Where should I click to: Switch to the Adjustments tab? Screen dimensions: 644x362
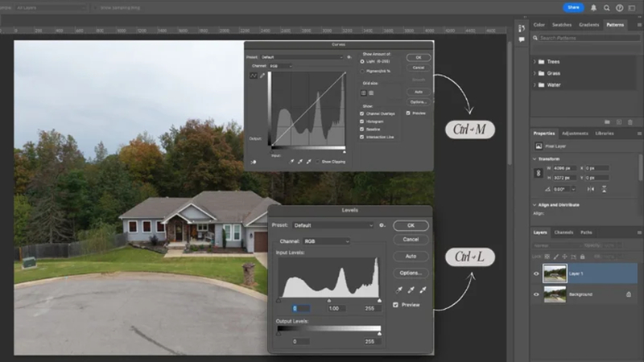tap(575, 134)
